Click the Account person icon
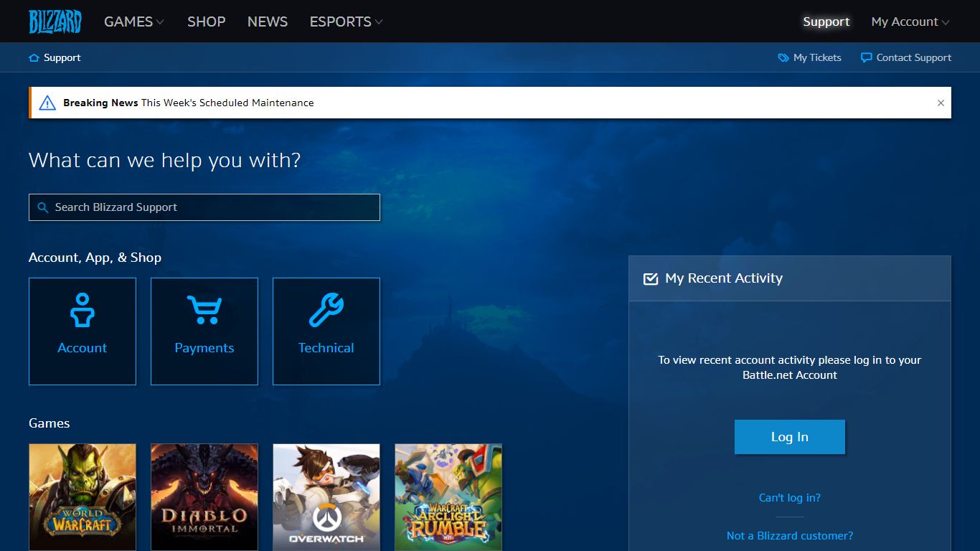Image resolution: width=980 pixels, height=551 pixels. [x=83, y=310]
